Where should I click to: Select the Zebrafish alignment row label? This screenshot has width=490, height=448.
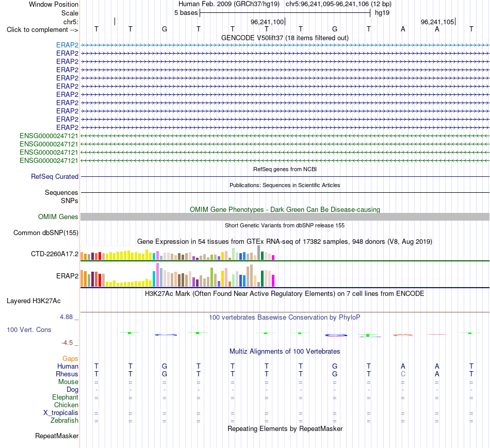pos(64,421)
